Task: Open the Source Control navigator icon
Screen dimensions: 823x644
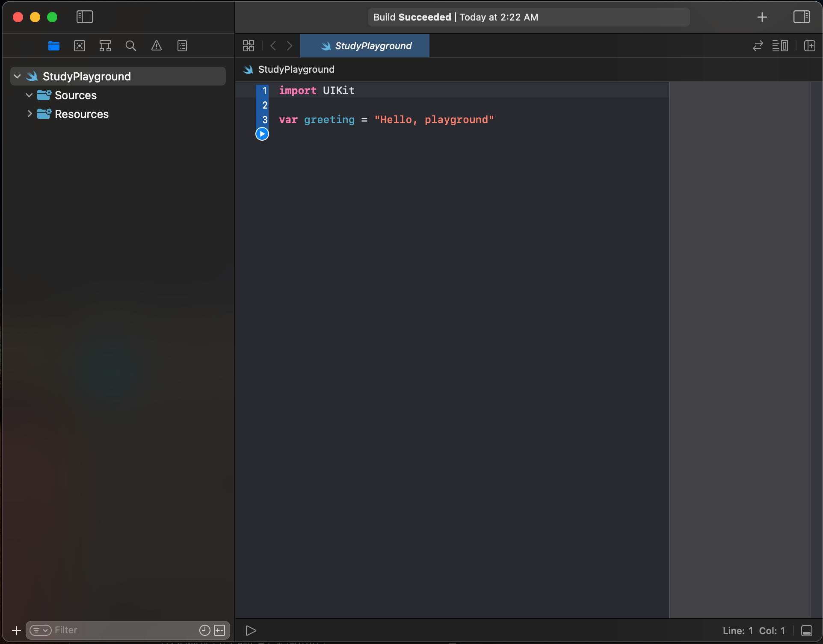Action: 80,46
